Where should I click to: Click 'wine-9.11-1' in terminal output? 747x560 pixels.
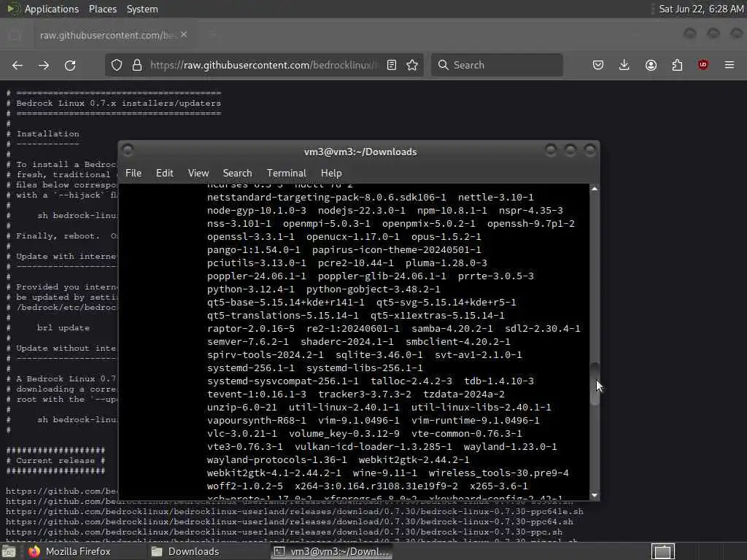click(384, 472)
